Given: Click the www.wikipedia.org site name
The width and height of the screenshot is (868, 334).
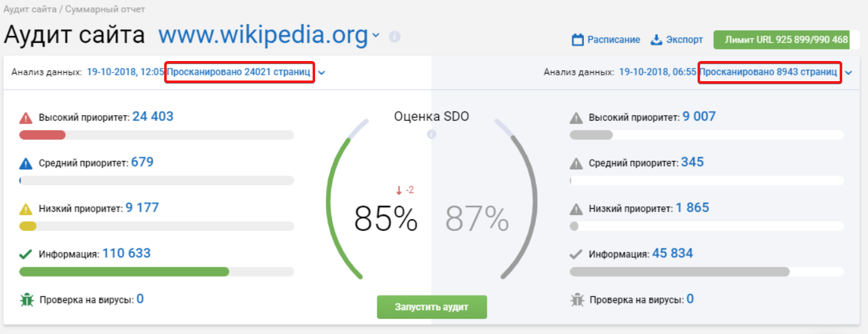Looking at the screenshot, I should point(263,35).
